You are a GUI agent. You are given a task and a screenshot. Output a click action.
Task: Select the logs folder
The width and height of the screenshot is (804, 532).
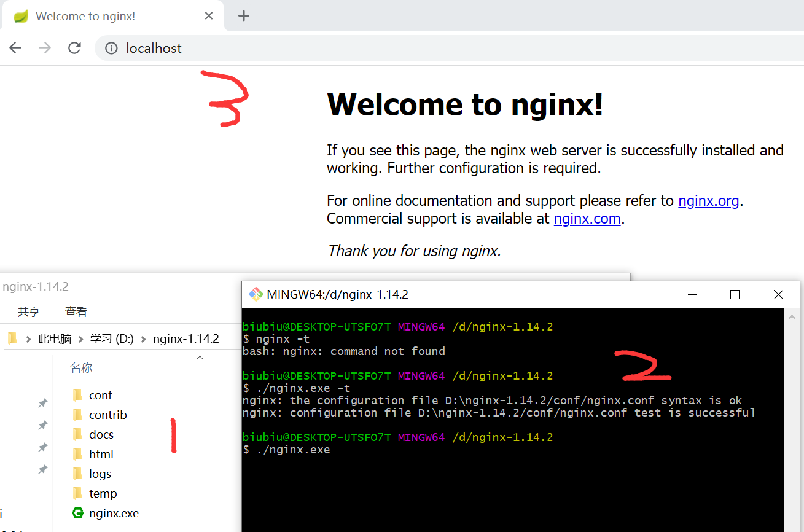coord(100,474)
